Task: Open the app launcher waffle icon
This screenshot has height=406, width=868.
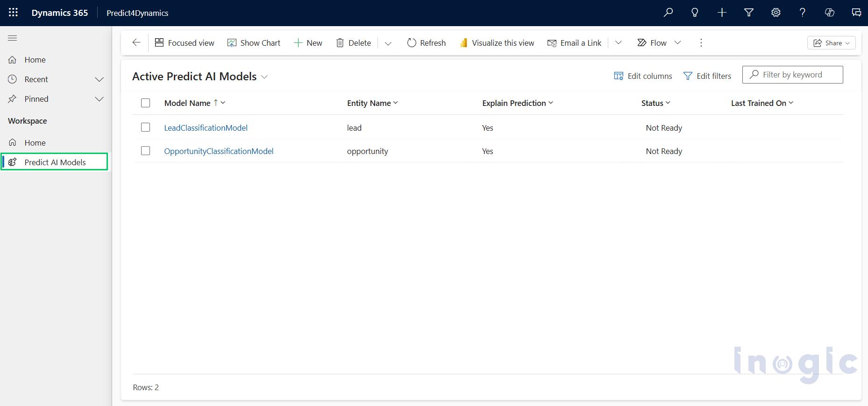Action: tap(13, 13)
